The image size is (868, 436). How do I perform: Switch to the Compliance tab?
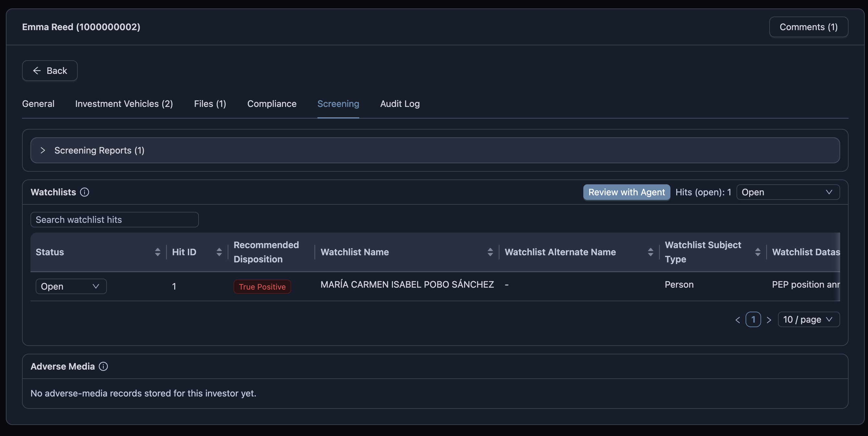(x=272, y=104)
